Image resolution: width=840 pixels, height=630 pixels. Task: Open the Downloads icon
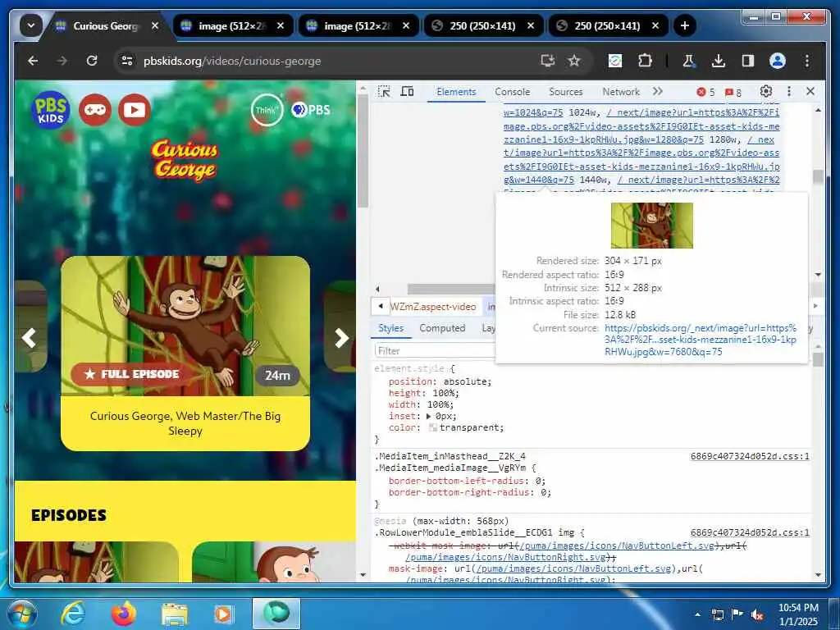pos(719,61)
